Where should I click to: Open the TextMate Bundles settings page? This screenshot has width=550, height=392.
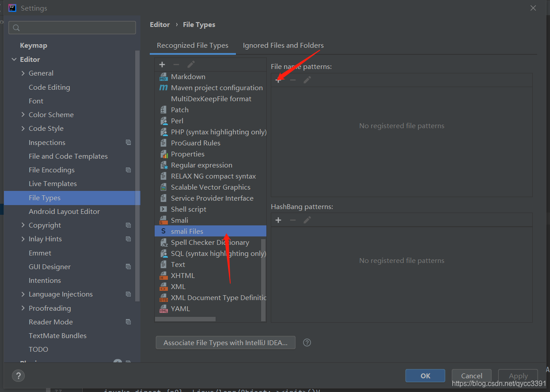pos(57,336)
